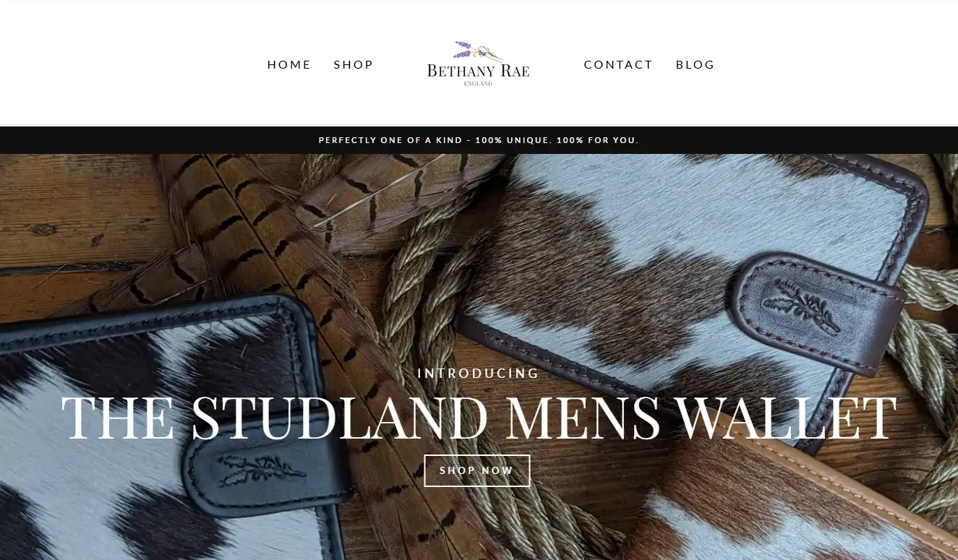The width and height of the screenshot is (958, 560).
Task: Click the 'Perfectly one of a kind' announcement bar
Action: coord(479,140)
